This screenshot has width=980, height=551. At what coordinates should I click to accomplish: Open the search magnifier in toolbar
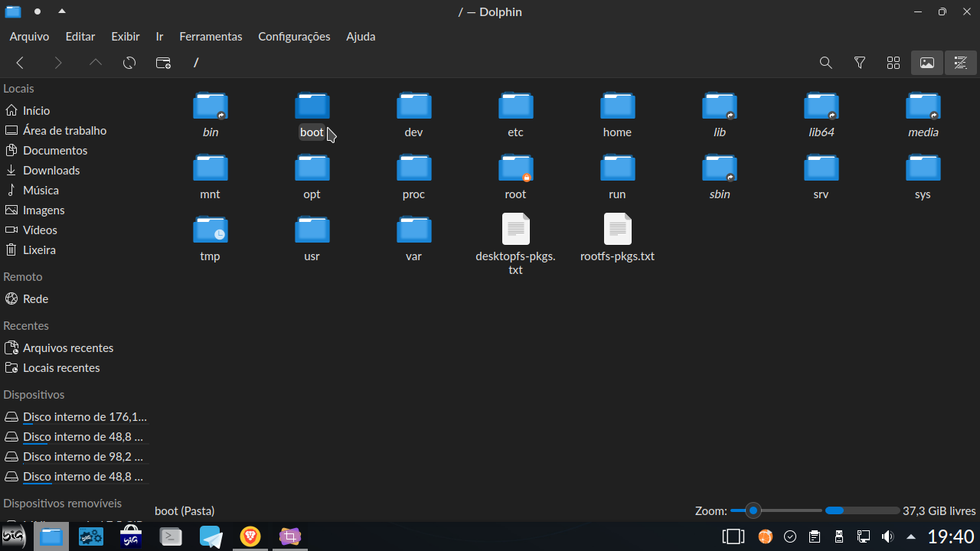click(x=825, y=63)
